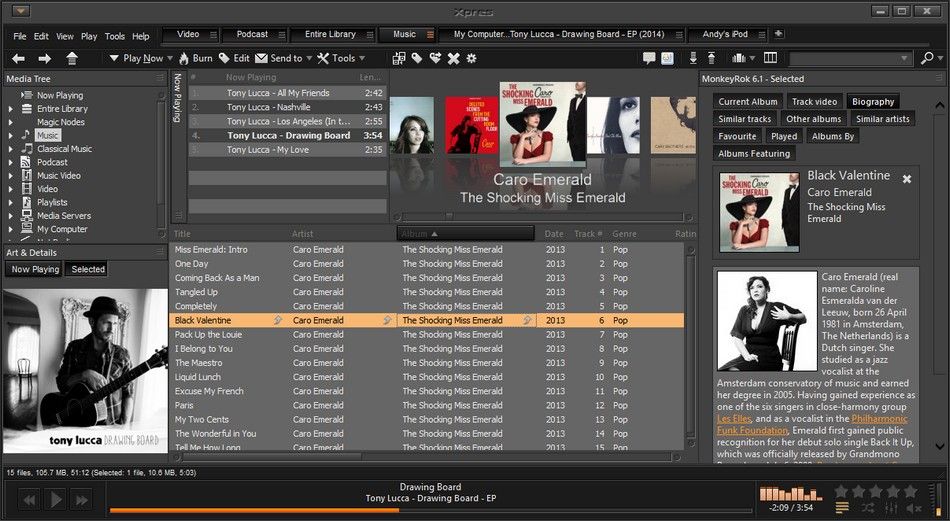Switch to the Video tab
Screen dimensions: 950x521
point(189,35)
